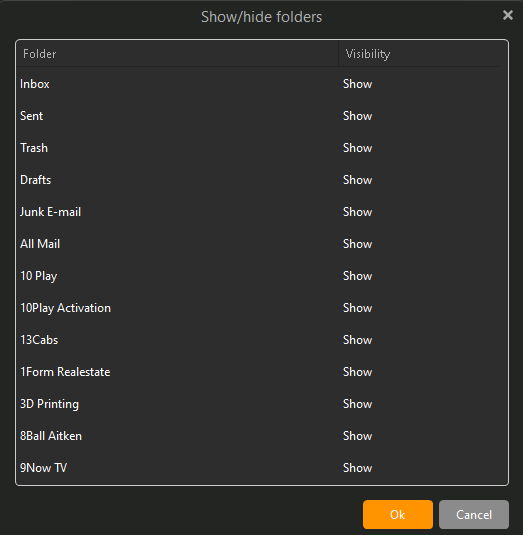
Task: Change Show setting for 3D Printing
Action: (357, 404)
